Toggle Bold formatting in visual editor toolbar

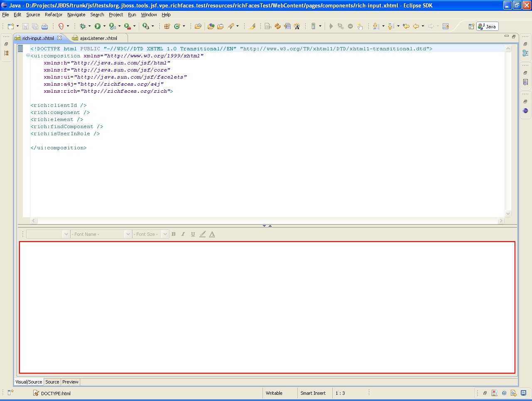click(x=174, y=234)
